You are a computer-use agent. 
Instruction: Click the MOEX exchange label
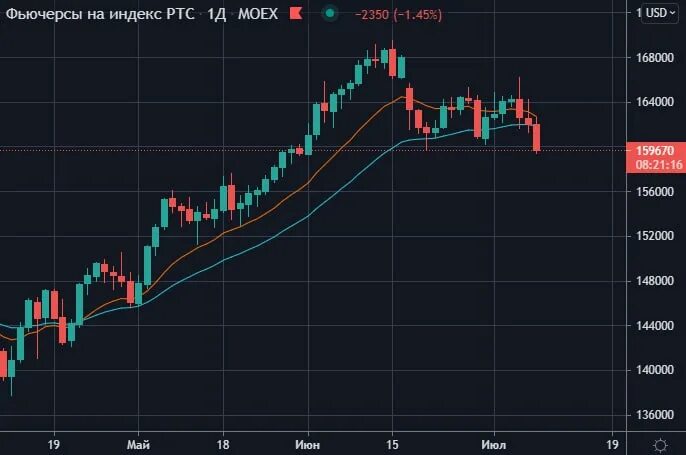[258, 14]
